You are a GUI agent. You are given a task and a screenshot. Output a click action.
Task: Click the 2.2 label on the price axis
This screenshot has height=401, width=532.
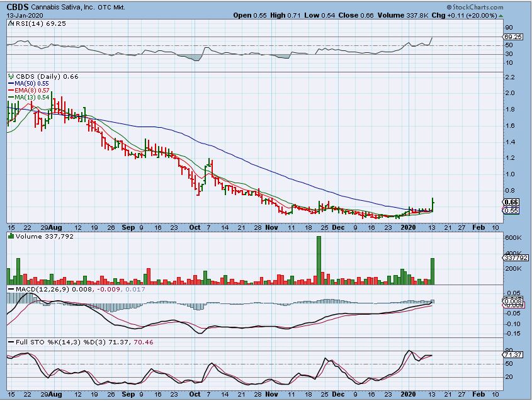pos(509,77)
